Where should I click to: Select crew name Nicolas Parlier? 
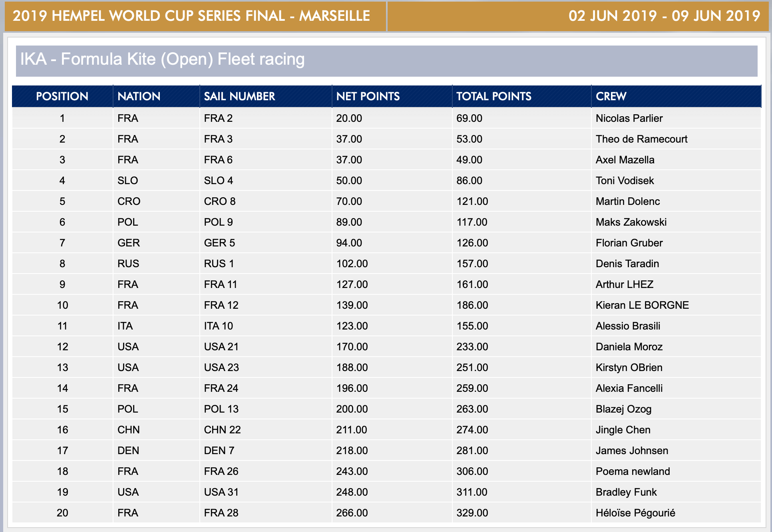tap(629, 118)
